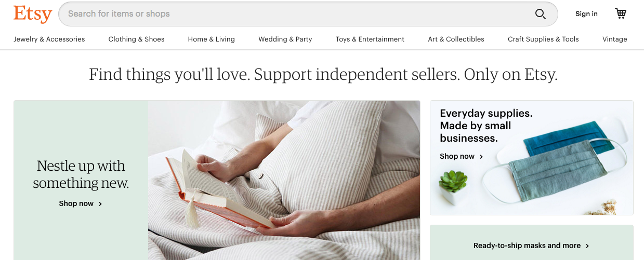The height and width of the screenshot is (260, 644).
Task: Click the Sign in link
Action: tap(586, 14)
